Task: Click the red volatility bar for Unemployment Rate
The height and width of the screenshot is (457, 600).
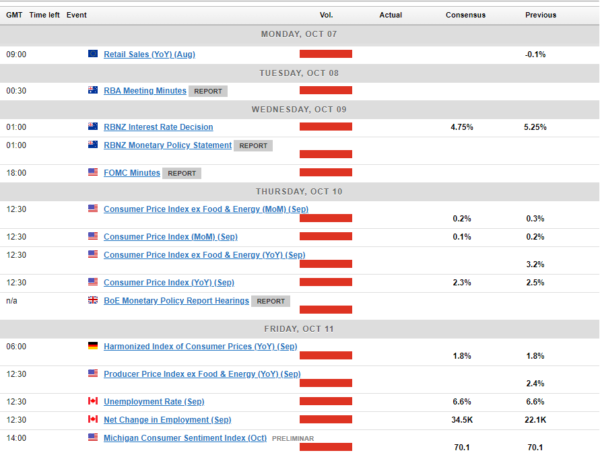Action: [327, 401]
